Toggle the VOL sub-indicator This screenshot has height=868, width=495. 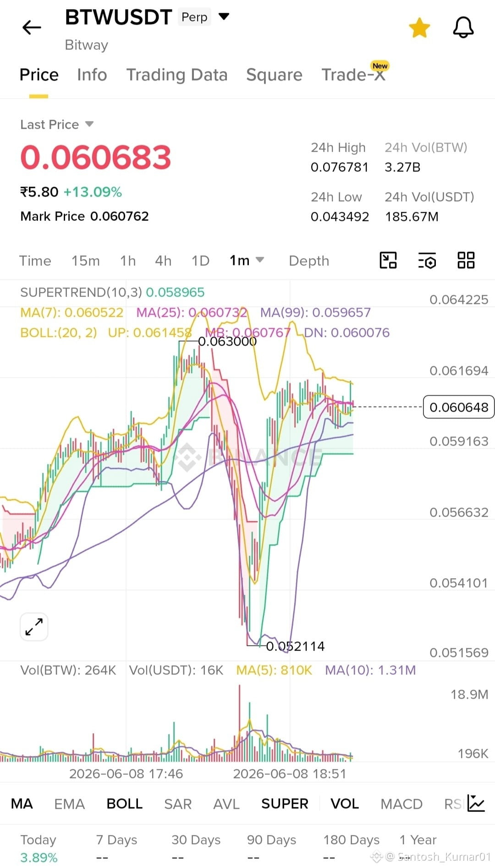click(345, 803)
